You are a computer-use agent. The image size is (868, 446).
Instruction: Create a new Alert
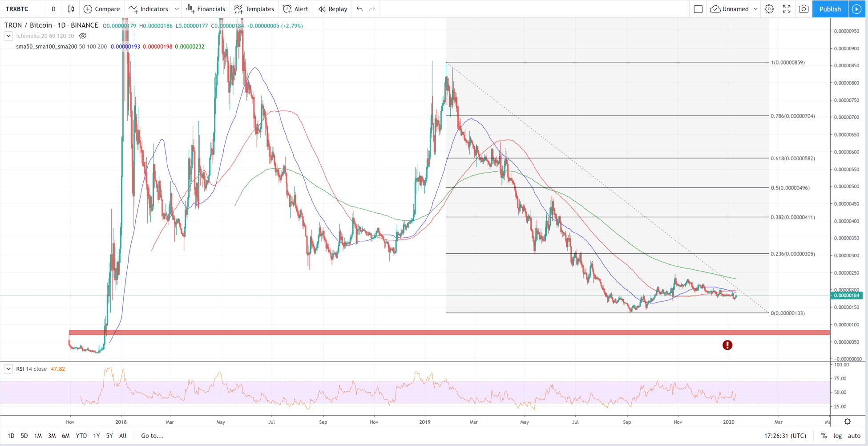295,9
